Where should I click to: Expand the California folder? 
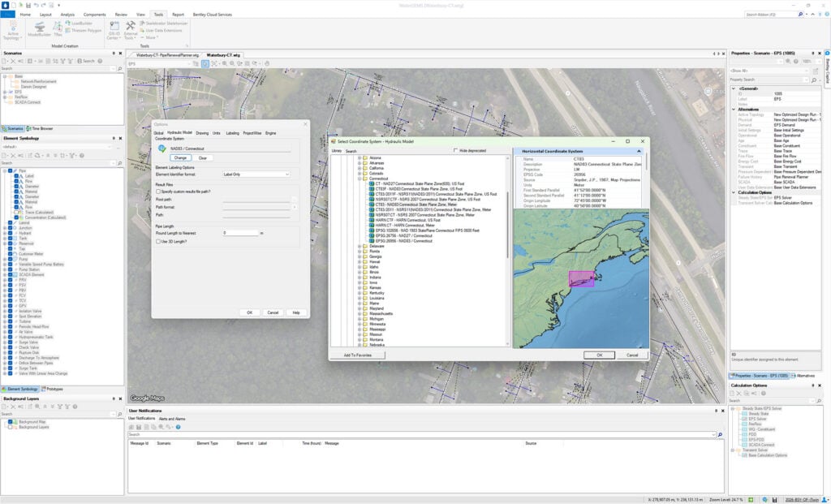[x=360, y=169]
